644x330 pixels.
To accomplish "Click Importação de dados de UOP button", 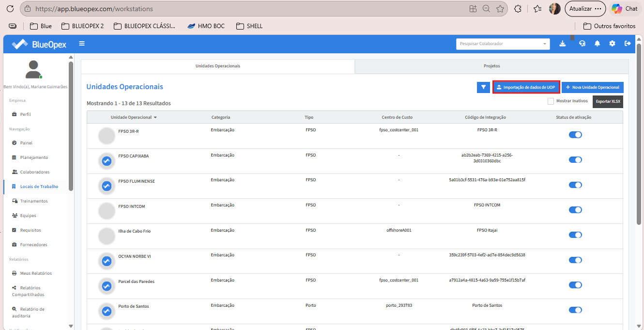I will coord(526,87).
